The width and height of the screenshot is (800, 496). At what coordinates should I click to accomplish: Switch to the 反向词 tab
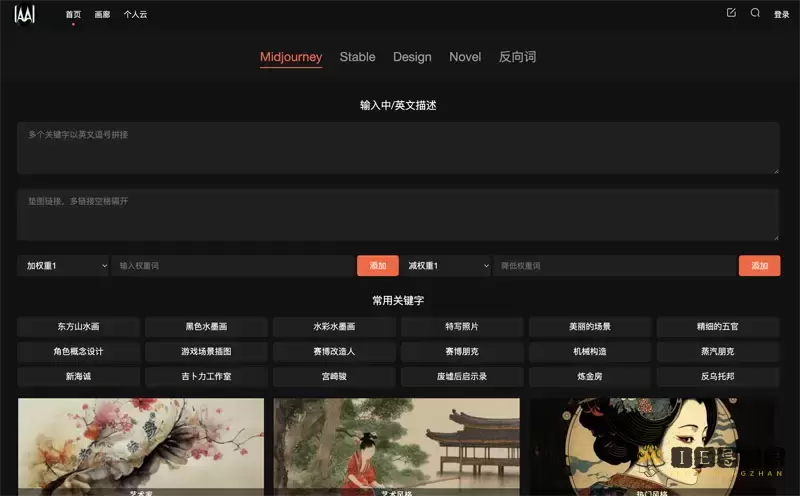coord(517,57)
